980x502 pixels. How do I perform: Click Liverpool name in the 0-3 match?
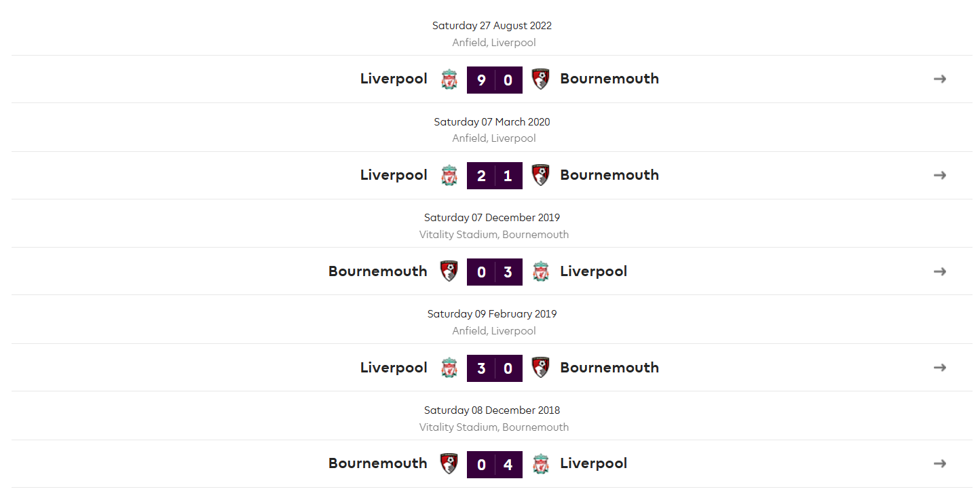pos(593,271)
